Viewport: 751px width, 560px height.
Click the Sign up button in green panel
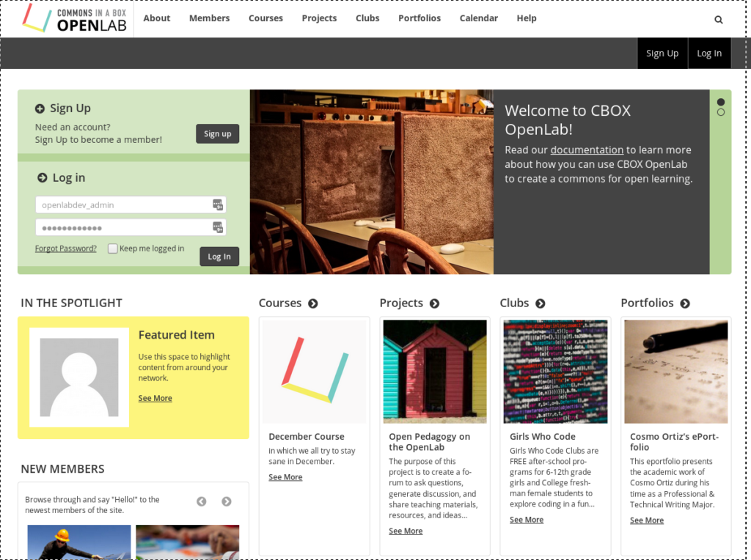click(x=217, y=133)
